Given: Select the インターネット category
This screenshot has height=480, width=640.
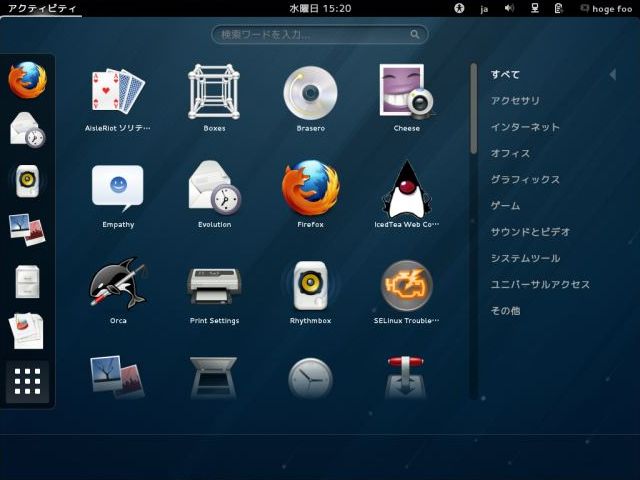Looking at the screenshot, I should (525, 127).
